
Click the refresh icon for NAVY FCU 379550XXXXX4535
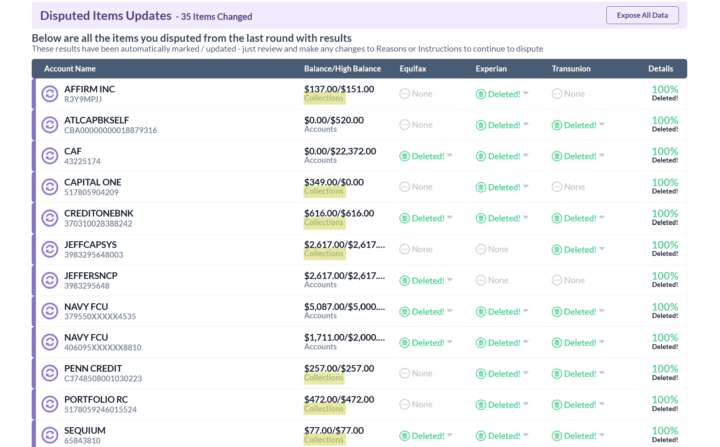coord(50,311)
